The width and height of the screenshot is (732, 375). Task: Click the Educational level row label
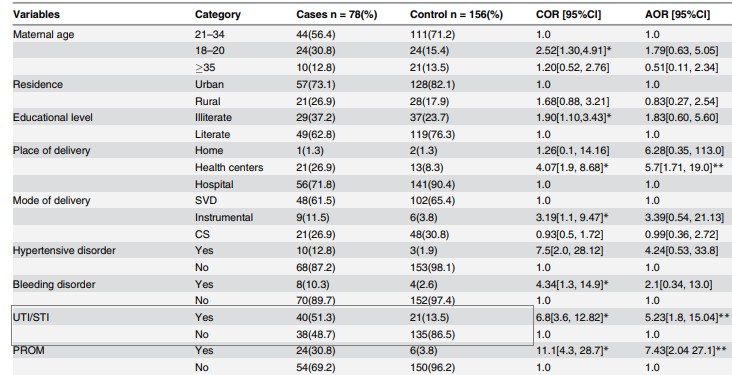coord(53,118)
